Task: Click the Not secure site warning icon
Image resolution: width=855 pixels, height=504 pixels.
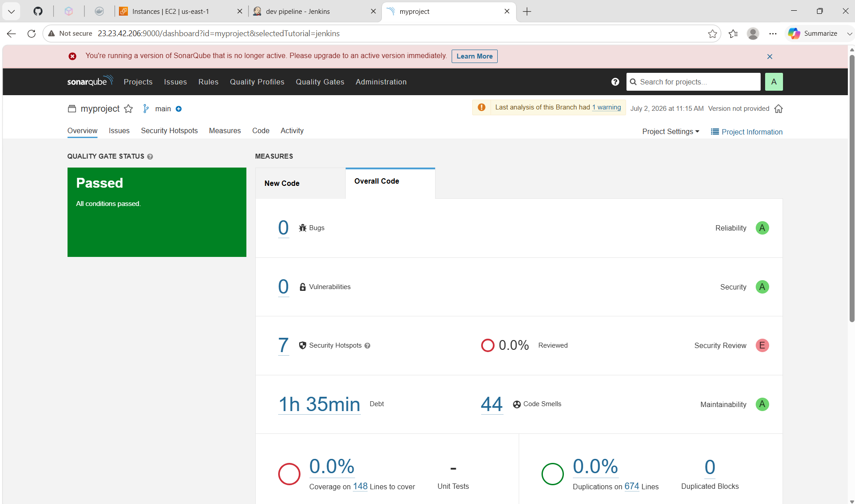Action: (x=52, y=34)
